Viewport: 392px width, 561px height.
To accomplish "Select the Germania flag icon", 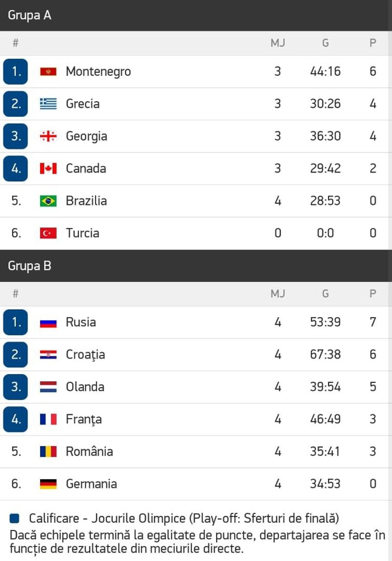I will pyautogui.click(x=48, y=484).
